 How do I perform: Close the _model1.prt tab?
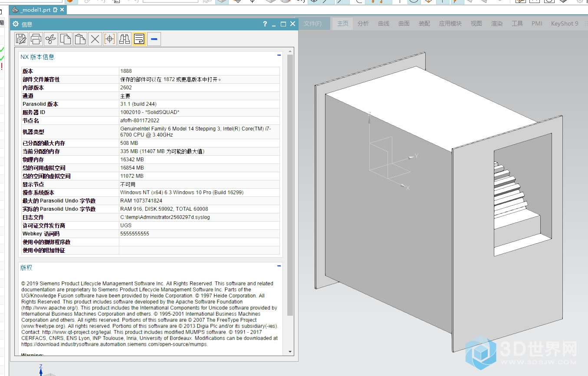point(62,9)
